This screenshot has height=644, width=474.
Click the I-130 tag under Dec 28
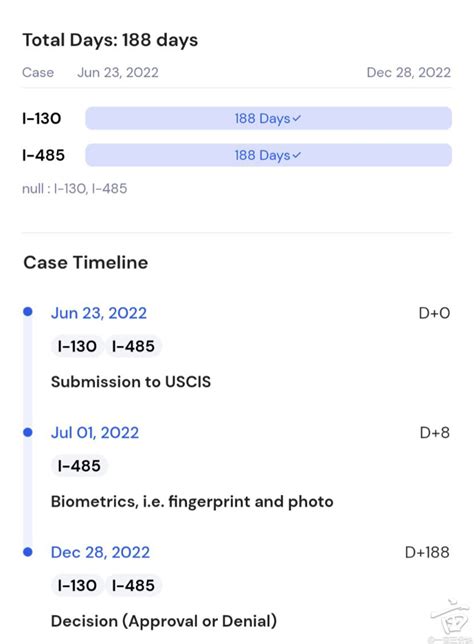coord(77,586)
